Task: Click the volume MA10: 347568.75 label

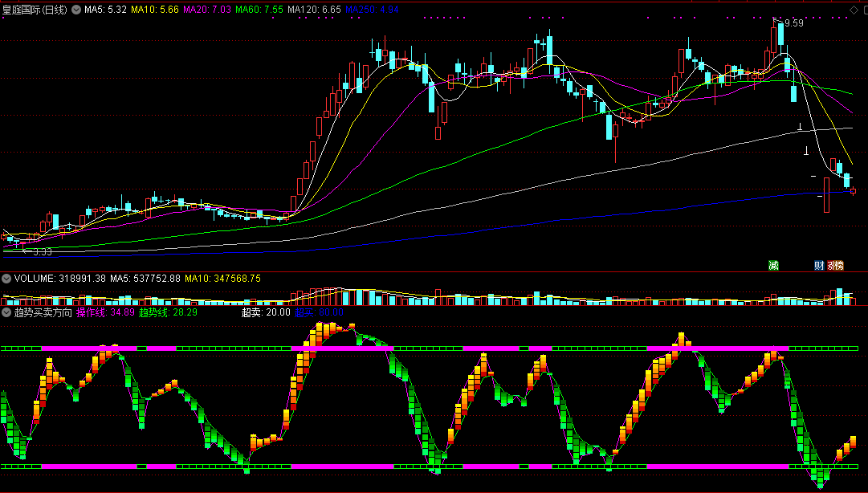Action: coord(222,279)
